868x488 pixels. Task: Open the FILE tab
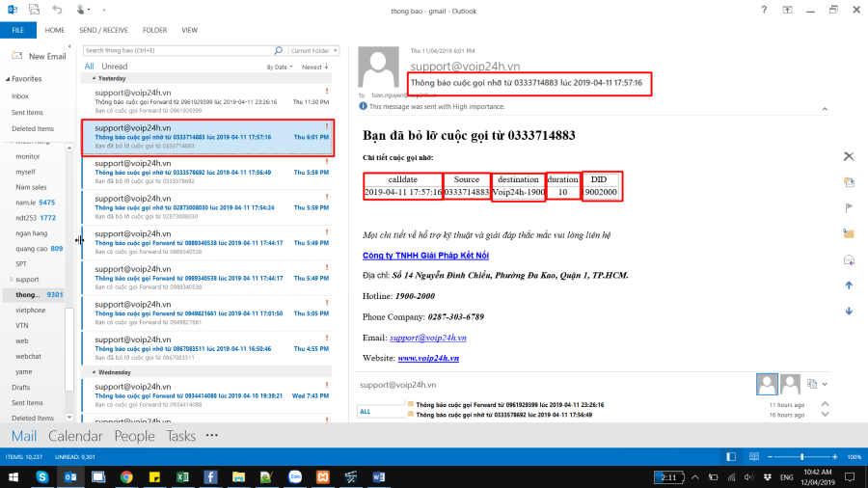(x=18, y=30)
